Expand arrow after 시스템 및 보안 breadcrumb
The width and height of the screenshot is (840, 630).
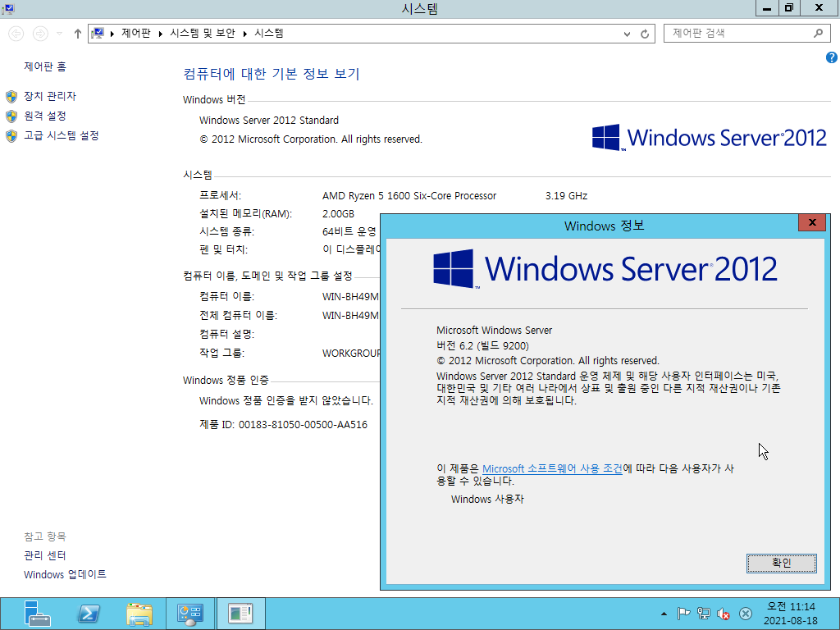(x=244, y=34)
